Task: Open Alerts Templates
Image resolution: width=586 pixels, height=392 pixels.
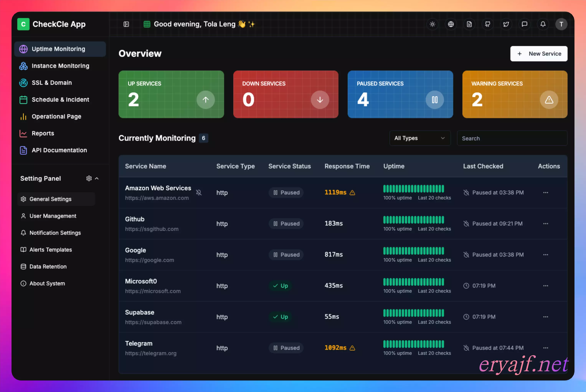Action: [x=56, y=250]
